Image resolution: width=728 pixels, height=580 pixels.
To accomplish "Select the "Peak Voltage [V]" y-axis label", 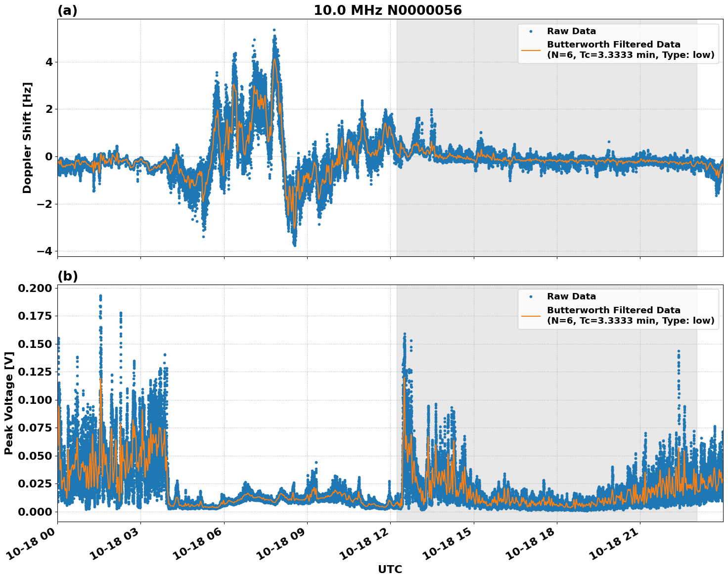I will pos(9,403).
